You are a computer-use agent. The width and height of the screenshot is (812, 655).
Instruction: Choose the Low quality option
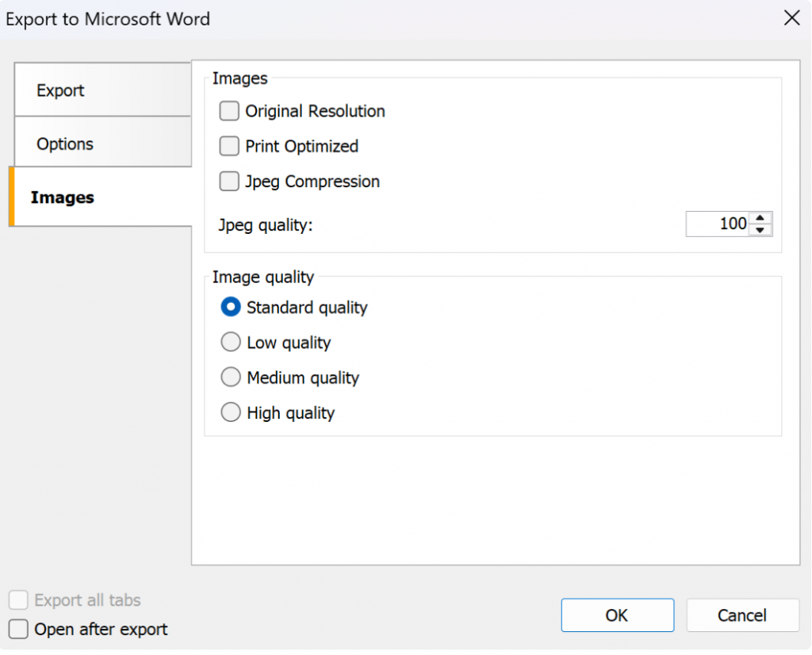[x=231, y=343]
